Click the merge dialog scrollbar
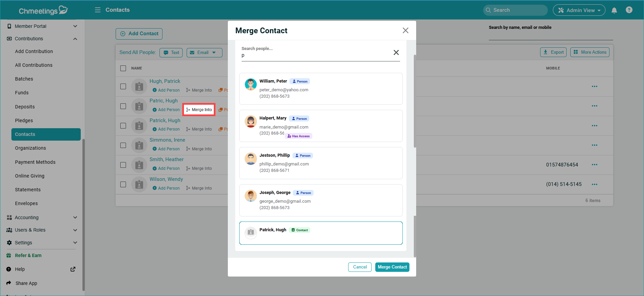644x296 pixels. coord(415,101)
